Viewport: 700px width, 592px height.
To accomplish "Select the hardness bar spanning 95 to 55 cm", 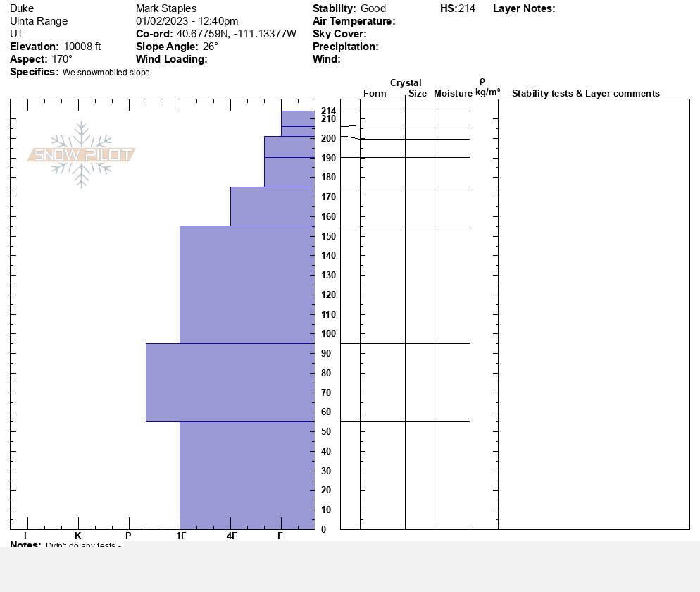I will 230,383.
